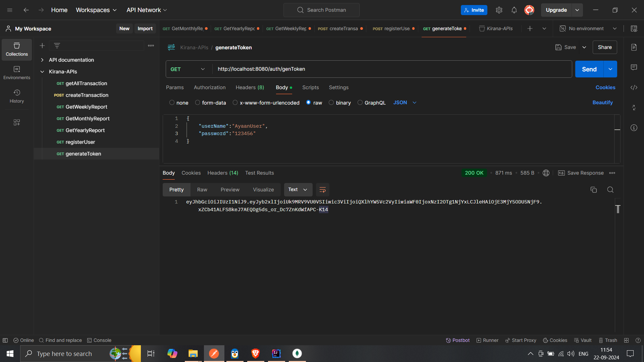
Task: Open Brave browser from the taskbar
Action: click(x=256, y=354)
